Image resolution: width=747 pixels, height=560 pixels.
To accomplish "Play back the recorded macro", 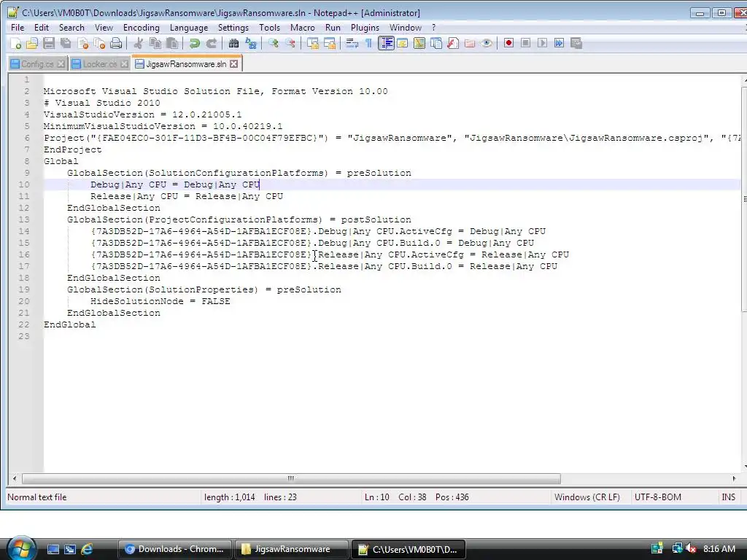I will [542, 43].
